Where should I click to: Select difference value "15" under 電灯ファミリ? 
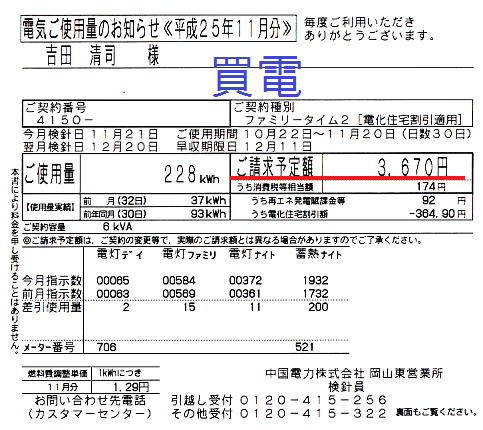(189, 307)
